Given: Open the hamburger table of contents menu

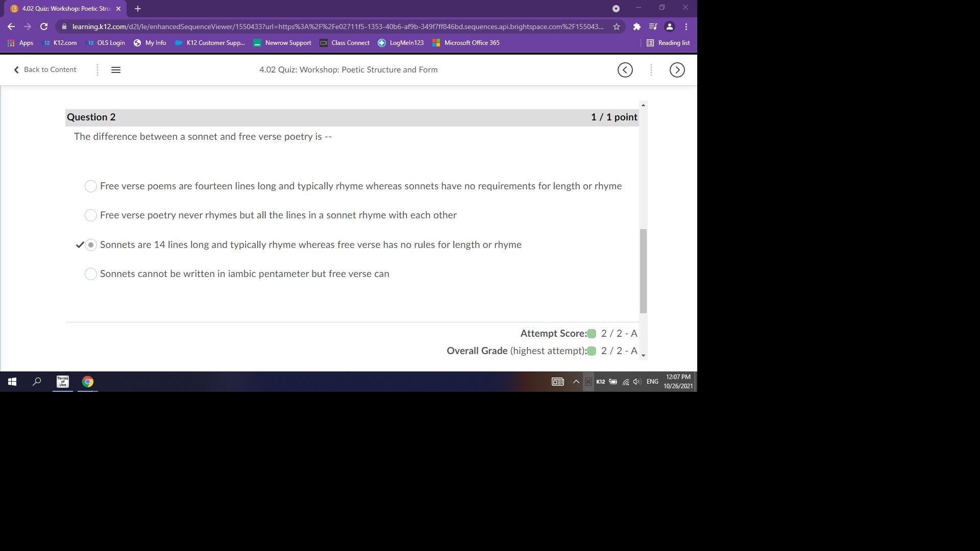Looking at the screenshot, I should click(116, 70).
